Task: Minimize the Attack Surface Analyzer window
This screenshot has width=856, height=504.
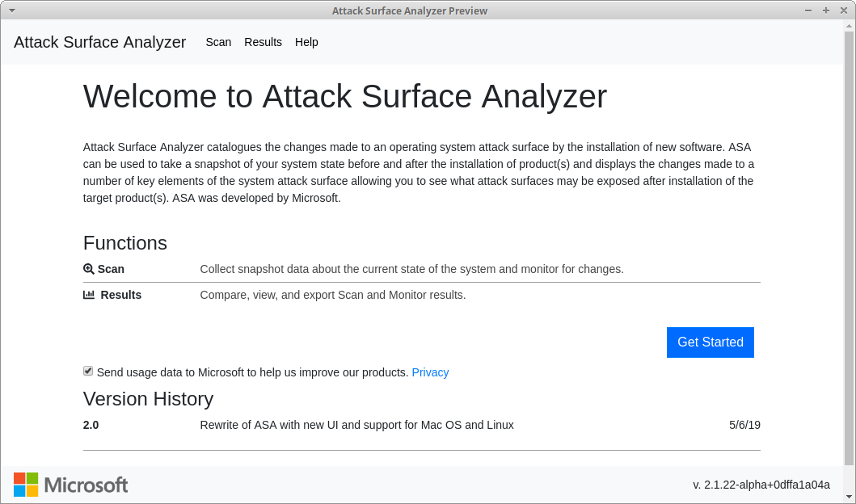Action: [x=808, y=10]
